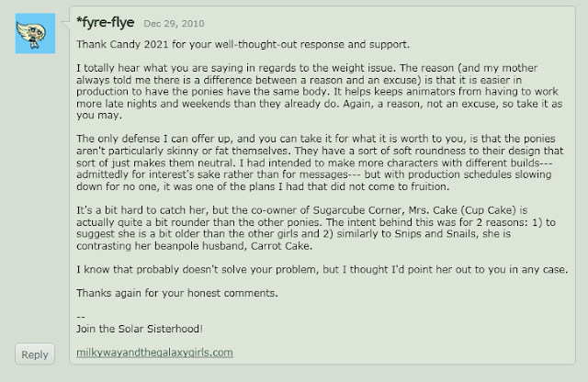Image resolution: width=588 pixels, height=382 pixels.
Task: Open the milkywayandthegalaxygirls.com link
Action: point(155,353)
